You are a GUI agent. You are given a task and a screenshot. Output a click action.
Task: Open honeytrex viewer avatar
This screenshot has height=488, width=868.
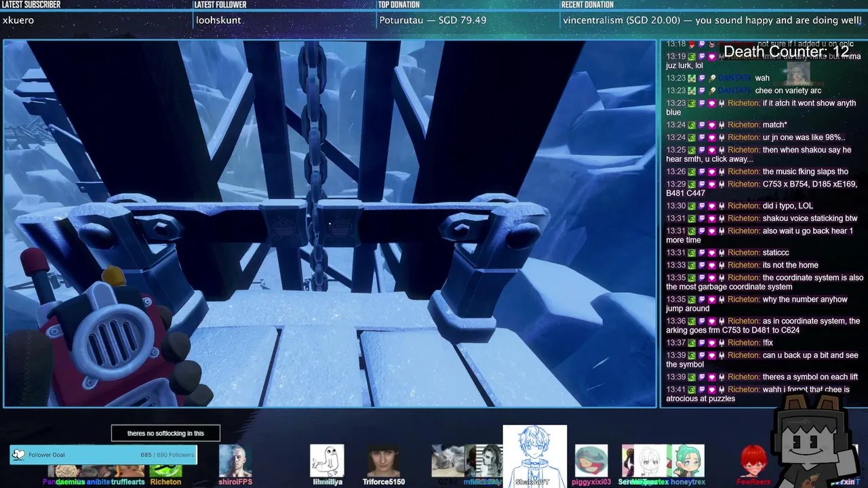click(688, 461)
